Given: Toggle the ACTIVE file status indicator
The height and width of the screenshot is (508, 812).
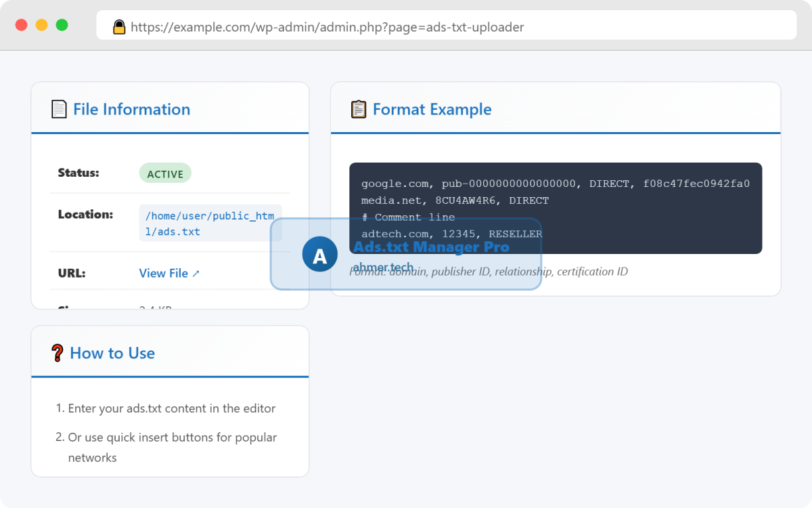Looking at the screenshot, I should (165, 173).
